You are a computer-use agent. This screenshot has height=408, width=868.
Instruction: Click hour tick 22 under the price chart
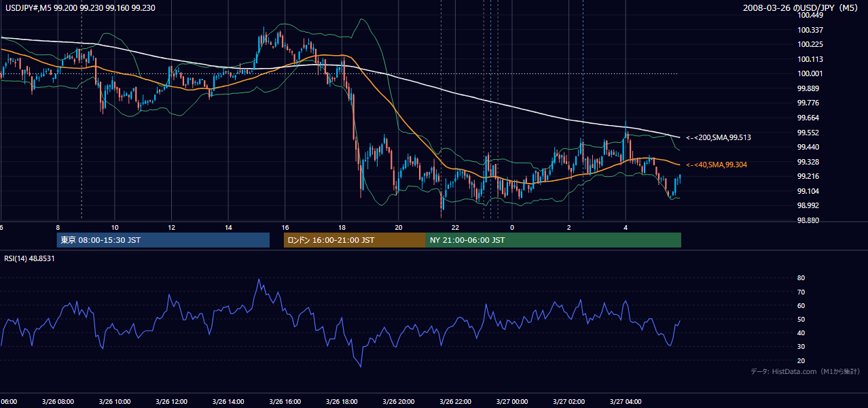[x=455, y=227]
